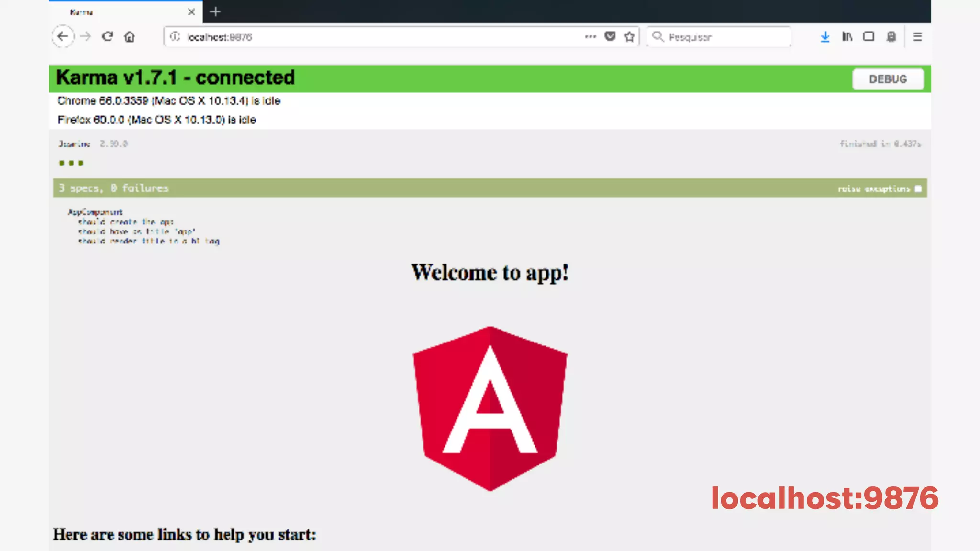
Task: Open the AppComponent suite link
Action: coord(95,212)
